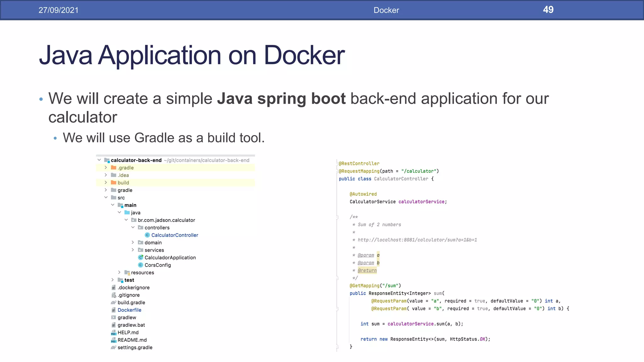Select the Dockerfile in the tree

(x=129, y=310)
